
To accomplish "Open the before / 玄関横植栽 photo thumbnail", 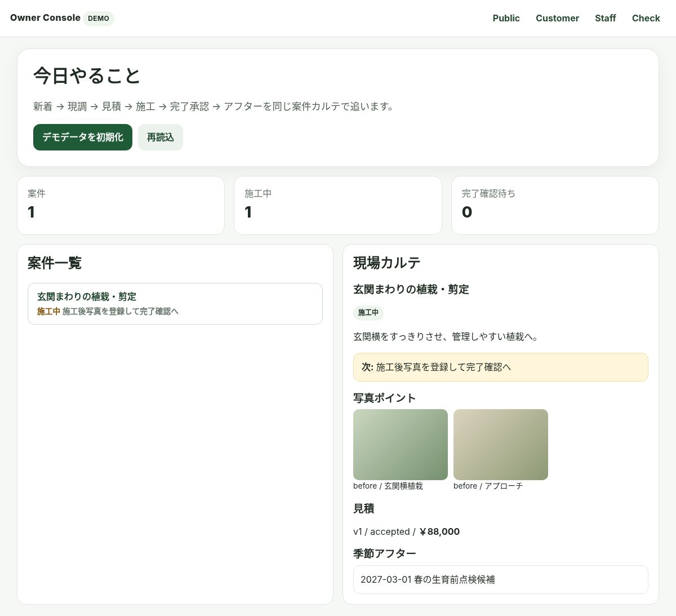I will pyautogui.click(x=401, y=445).
